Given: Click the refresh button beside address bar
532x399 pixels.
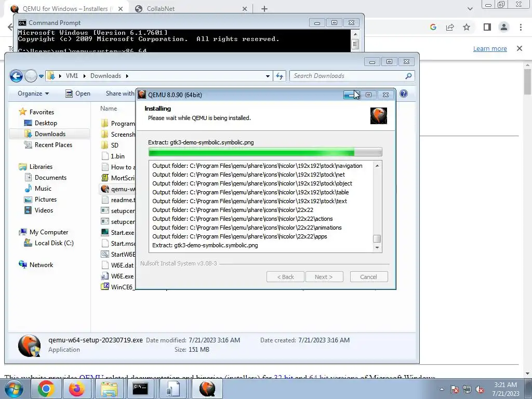Looking at the screenshot, I should click(280, 76).
